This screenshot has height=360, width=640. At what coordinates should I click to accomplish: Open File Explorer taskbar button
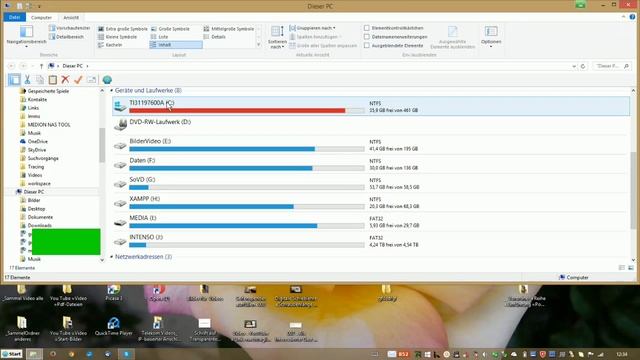click(34, 354)
